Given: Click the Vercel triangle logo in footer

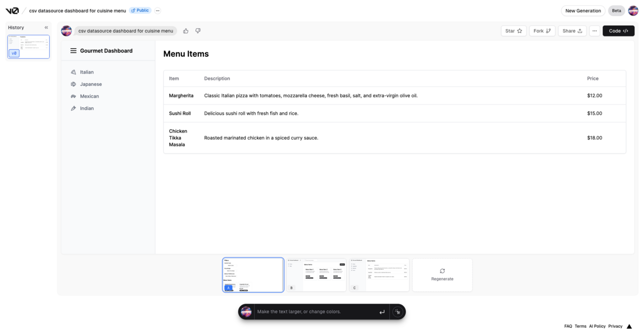Looking at the screenshot, I should [630, 326].
